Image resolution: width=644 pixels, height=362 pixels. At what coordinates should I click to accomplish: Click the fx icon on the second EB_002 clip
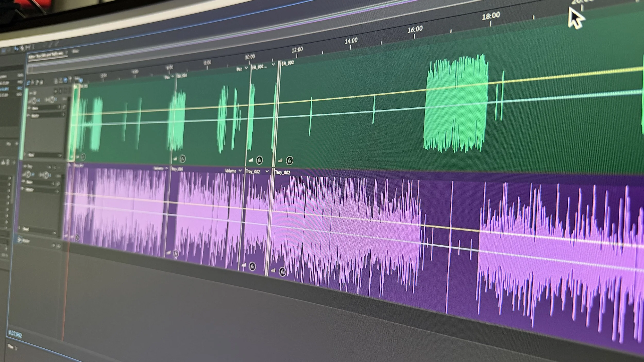[x=183, y=159]
